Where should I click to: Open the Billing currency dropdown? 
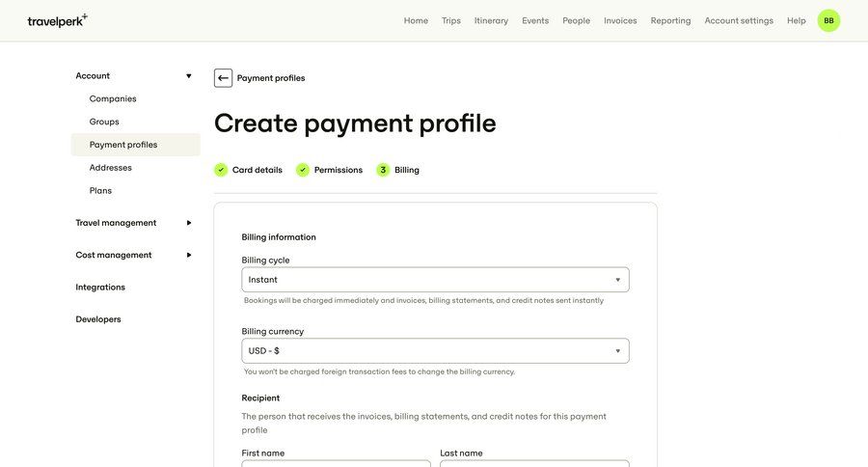[435, 351]
